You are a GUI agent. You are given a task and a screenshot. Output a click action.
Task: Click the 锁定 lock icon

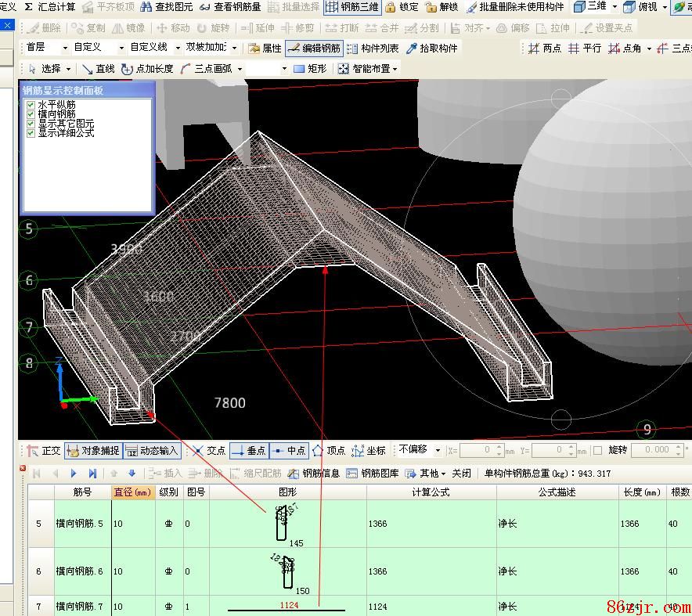[x=391, y=7]
